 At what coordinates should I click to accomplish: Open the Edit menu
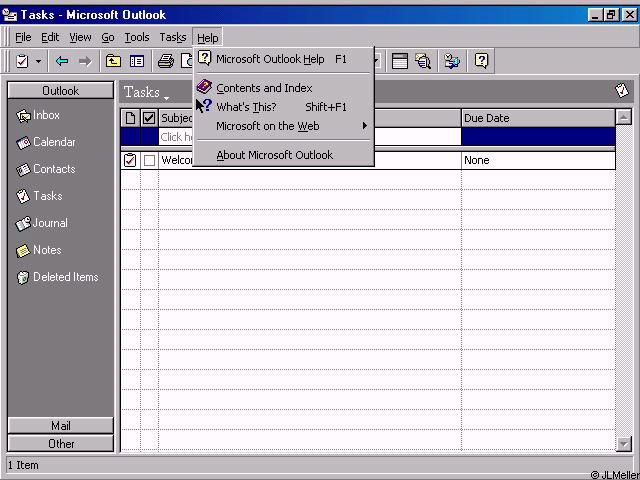[50, 38]
